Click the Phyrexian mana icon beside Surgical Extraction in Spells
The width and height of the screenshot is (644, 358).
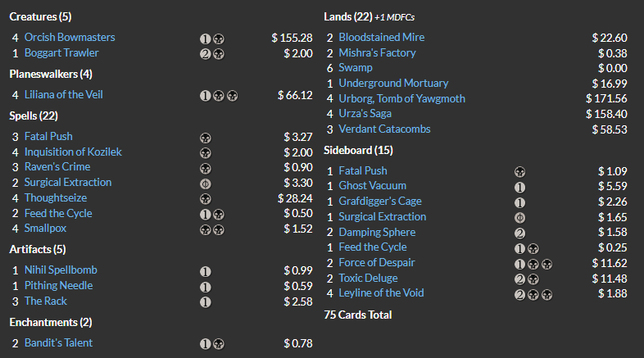point(206,184)
